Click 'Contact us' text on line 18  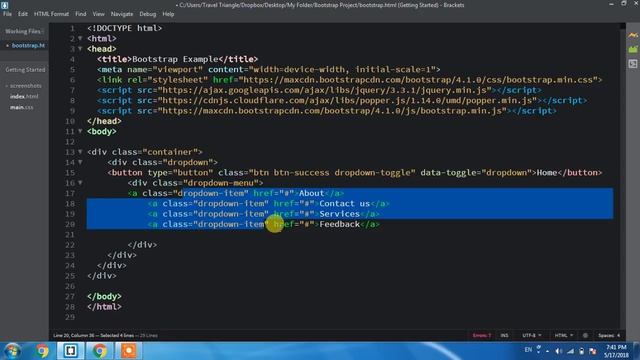(344, 203)
